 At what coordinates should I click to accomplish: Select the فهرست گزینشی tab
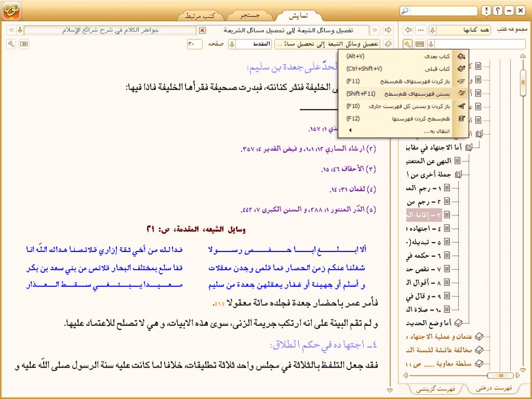435,389
